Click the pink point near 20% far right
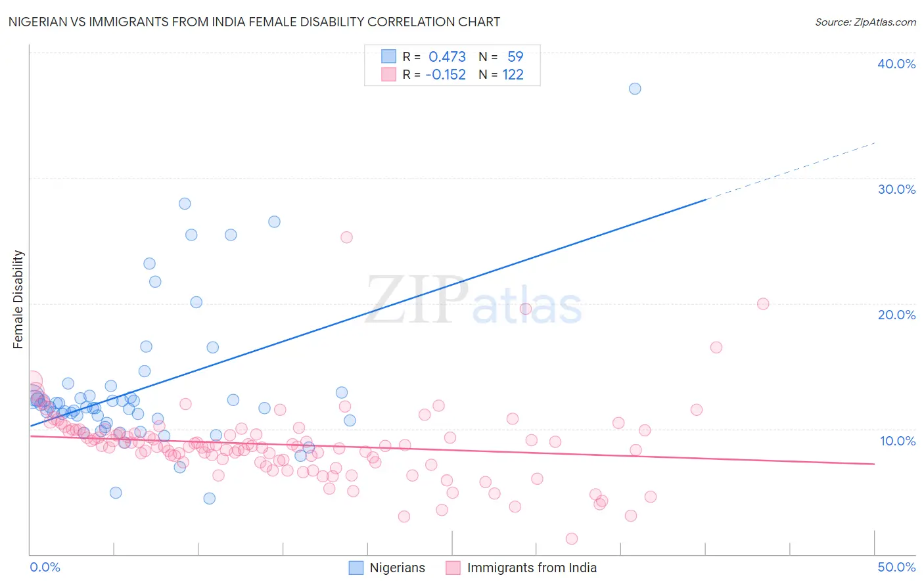This screenshot has width=924, height=586. tap(763, 304)
